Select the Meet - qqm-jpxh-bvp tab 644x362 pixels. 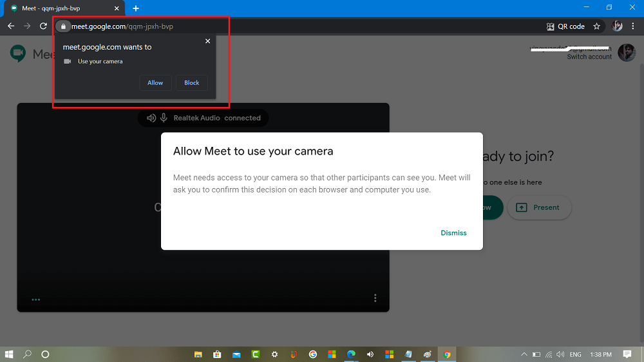coord(64,8)
